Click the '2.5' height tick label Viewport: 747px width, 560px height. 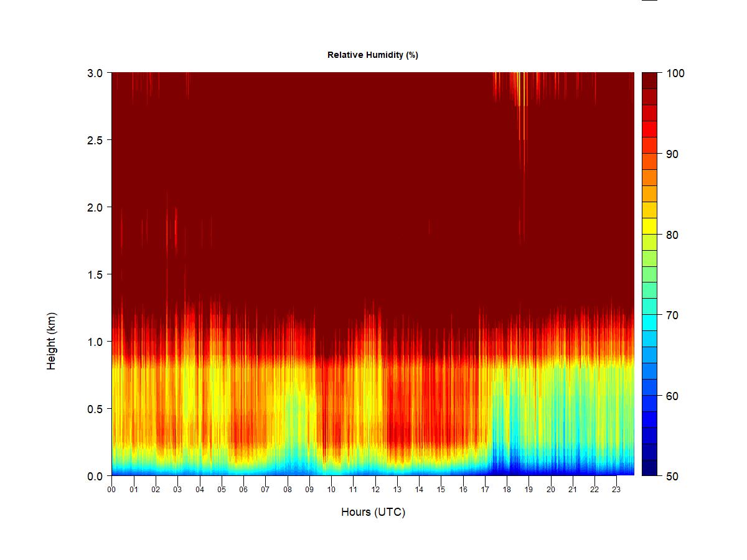pos(95,140)
